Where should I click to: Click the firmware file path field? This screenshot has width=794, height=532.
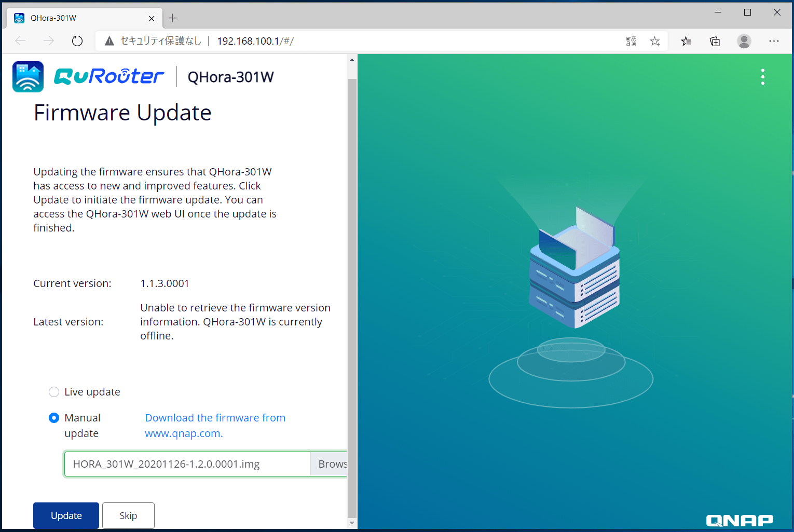[x=187, y=464]
